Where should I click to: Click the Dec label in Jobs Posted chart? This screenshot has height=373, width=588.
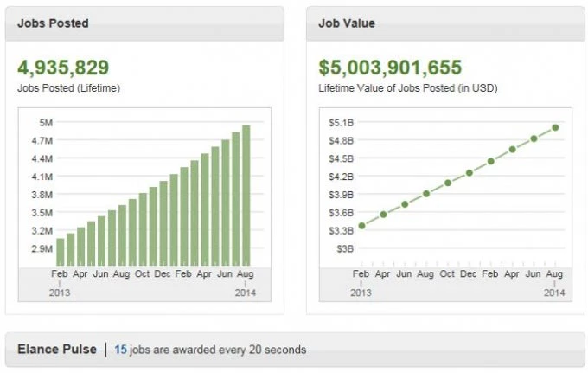[163, 274]
